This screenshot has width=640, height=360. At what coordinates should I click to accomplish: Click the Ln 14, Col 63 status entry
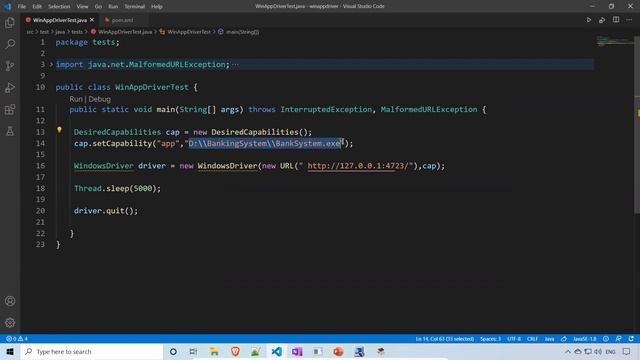pos(444,339)
